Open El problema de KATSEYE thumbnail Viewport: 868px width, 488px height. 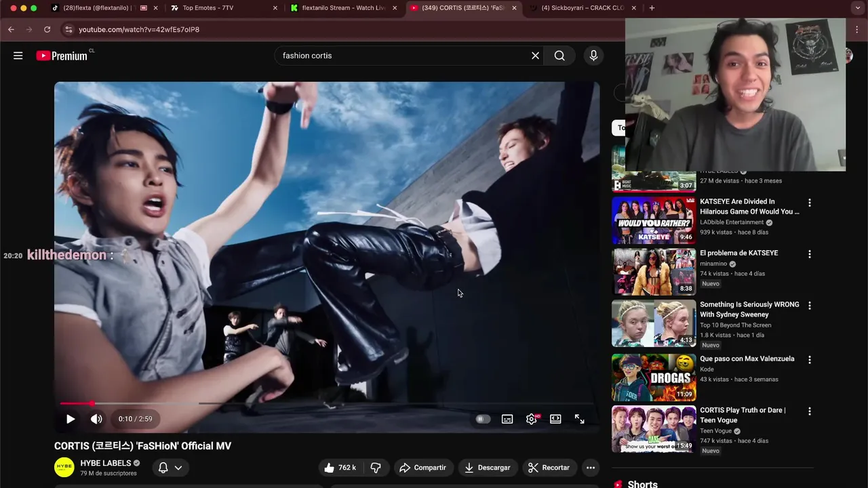pos(654,272)
